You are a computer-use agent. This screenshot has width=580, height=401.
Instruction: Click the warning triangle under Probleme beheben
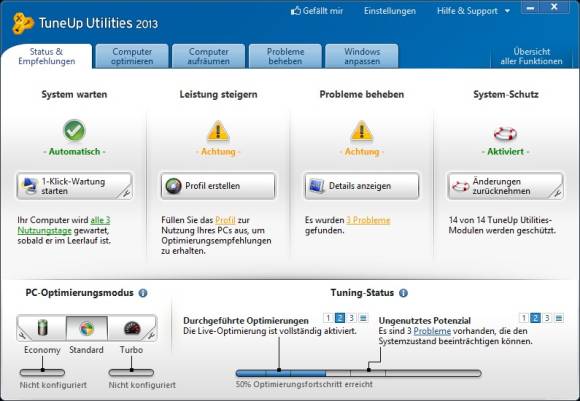tap(361, 131)
